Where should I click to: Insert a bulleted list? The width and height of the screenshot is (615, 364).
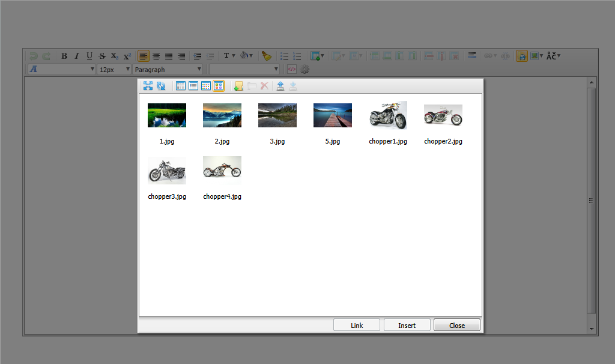pyautogui.click(x=284, y=56)
